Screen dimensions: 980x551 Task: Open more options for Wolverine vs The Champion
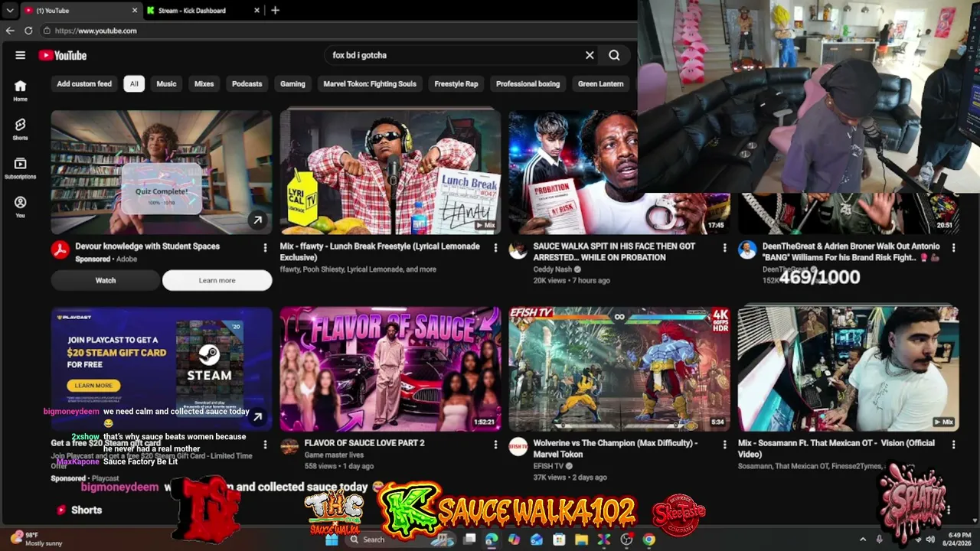pos(724,445)
